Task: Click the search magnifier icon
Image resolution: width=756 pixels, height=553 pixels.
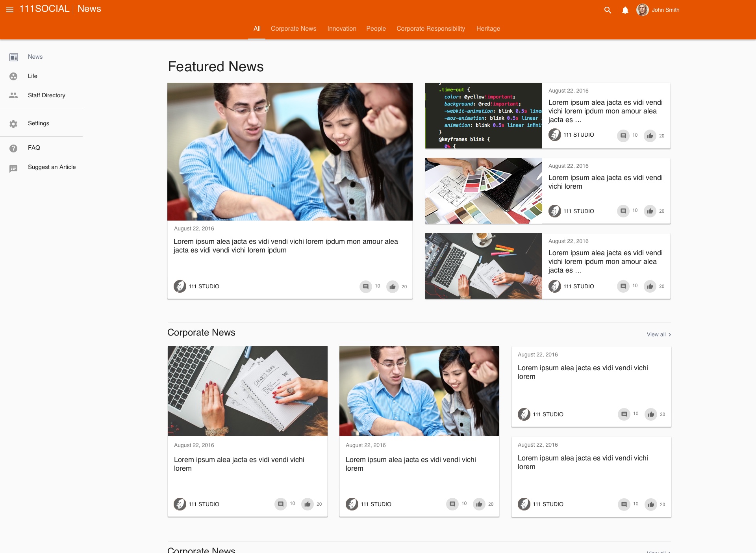Action: [x=608, y=10]
